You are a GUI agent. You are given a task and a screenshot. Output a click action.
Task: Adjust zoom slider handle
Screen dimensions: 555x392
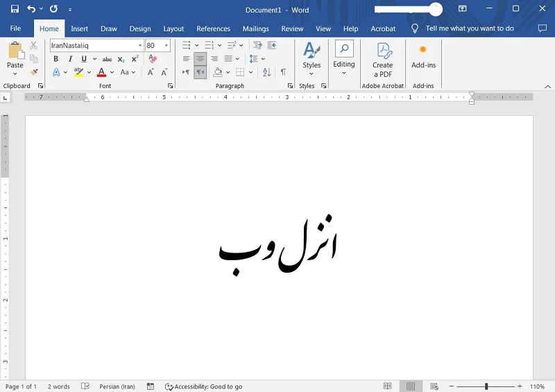coord(486,386)
